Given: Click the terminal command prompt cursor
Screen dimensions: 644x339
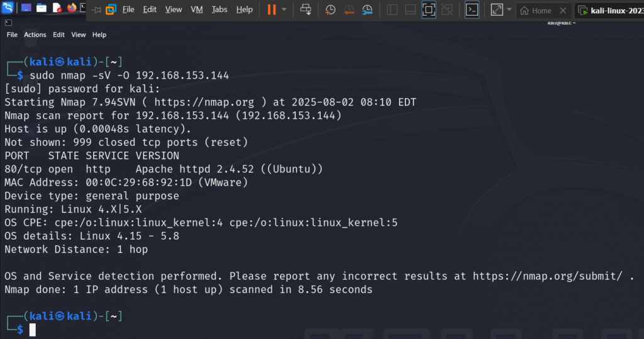Looking at the screenshot, I should tap(33, 330).
